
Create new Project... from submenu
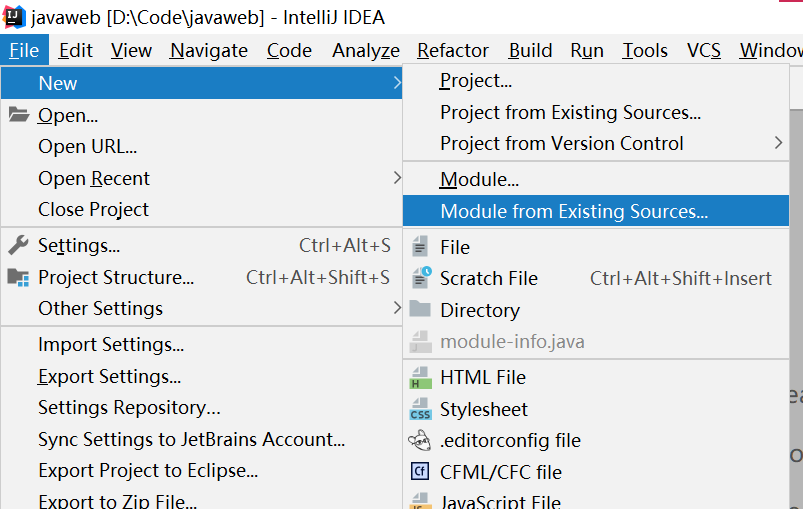tap(596, 80)
